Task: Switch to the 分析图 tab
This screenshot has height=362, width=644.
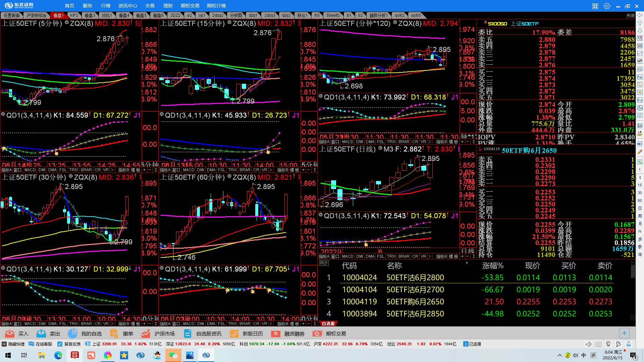Action: coord(236,15)
